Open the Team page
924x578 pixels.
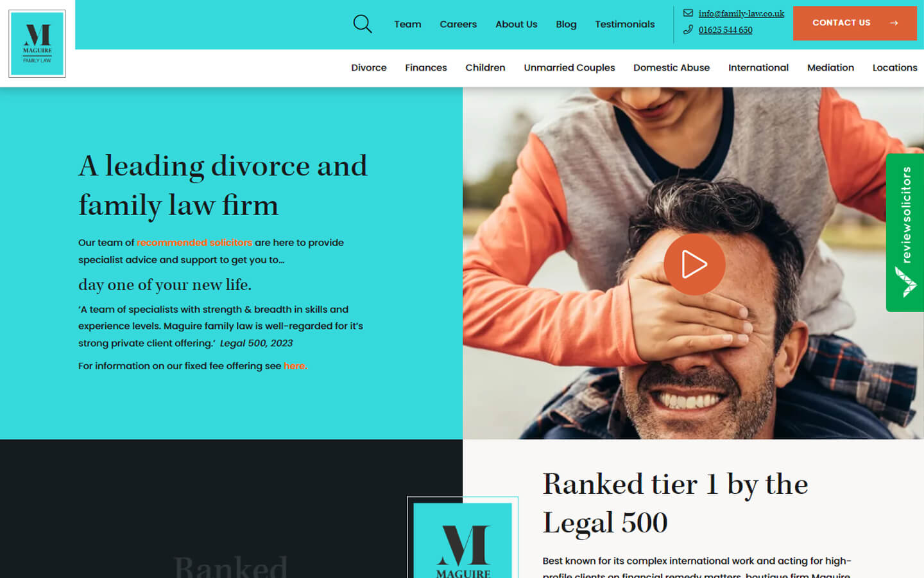click(x=407, y=24)
